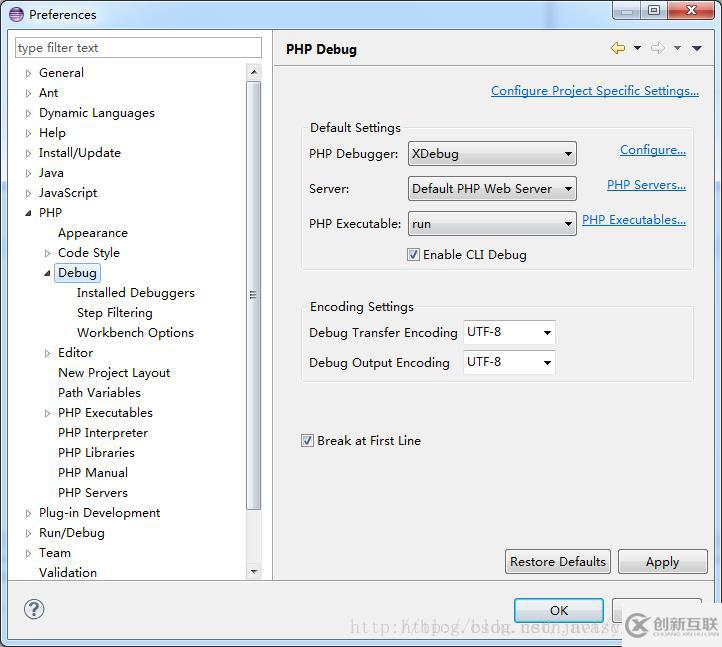Viewport: 722px width, 647px height.
Task: Select Appearance under PHP
Action: click(93, 233)
